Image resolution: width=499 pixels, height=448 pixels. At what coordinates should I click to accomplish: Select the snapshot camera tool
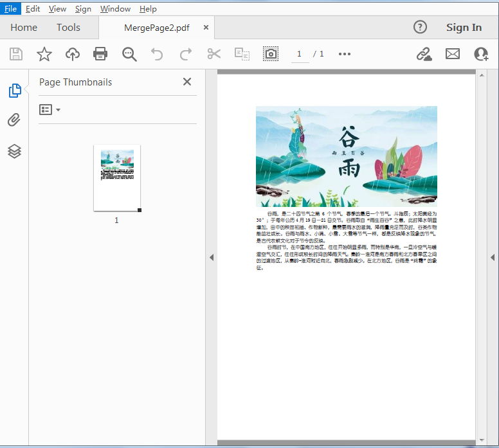click(x=271, y=54)
